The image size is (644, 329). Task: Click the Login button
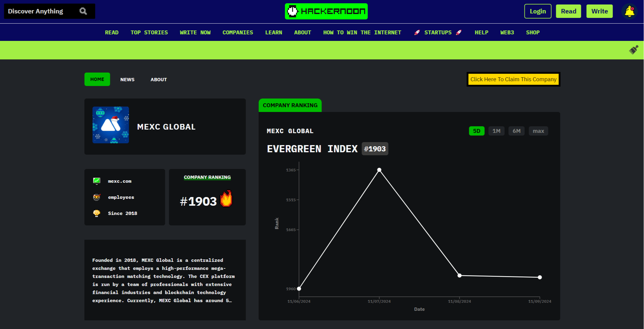pos(538,11)
